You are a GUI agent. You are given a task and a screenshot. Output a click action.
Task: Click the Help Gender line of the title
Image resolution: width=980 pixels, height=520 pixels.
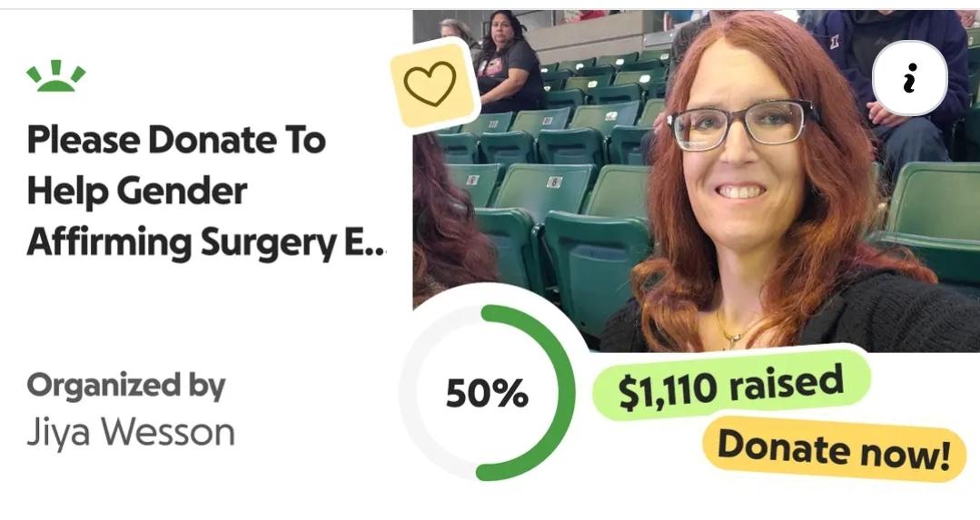(x=137, y=191)
